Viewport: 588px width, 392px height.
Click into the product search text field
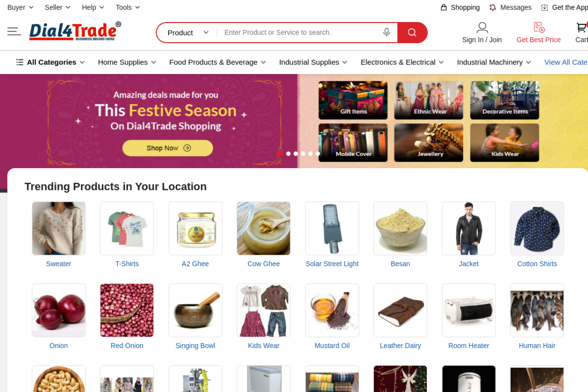(299, 33)
